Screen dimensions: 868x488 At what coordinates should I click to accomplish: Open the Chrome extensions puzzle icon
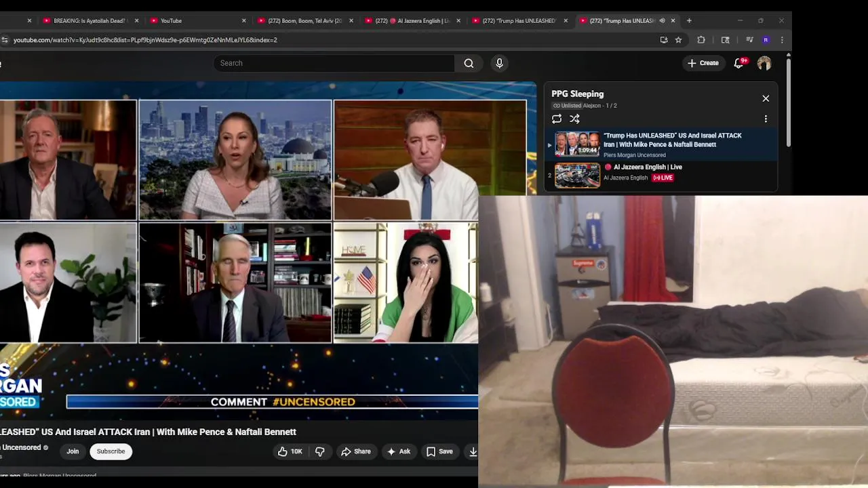tap(701, 40)
